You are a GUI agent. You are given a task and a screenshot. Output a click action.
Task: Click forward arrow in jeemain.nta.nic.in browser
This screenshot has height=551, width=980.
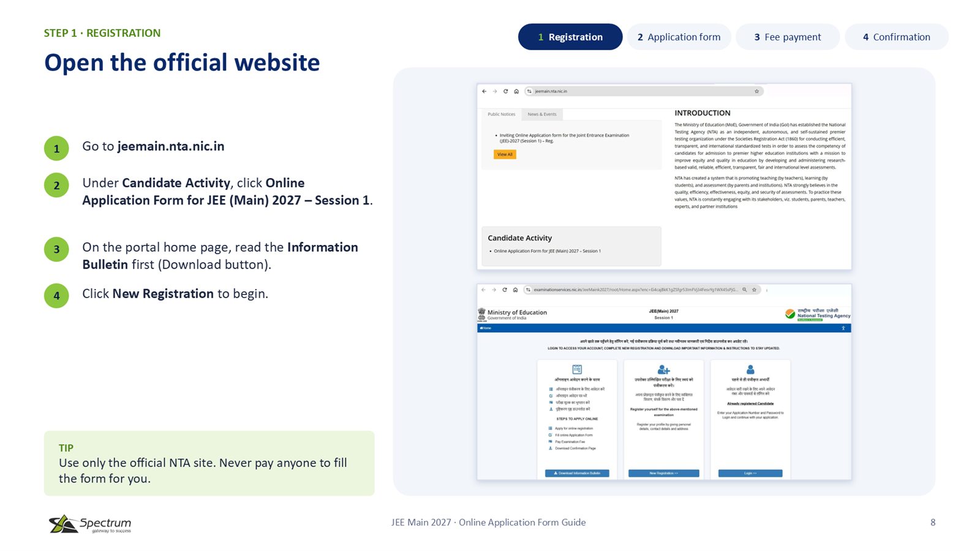point(495,91)
